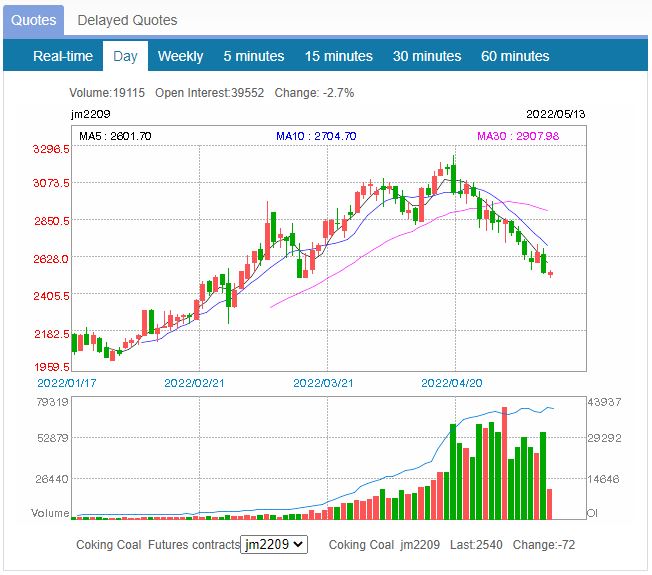This screenshot has height=575, width=652.
Task: Switch to the Weekly chart
Action: tap(180, 56)
